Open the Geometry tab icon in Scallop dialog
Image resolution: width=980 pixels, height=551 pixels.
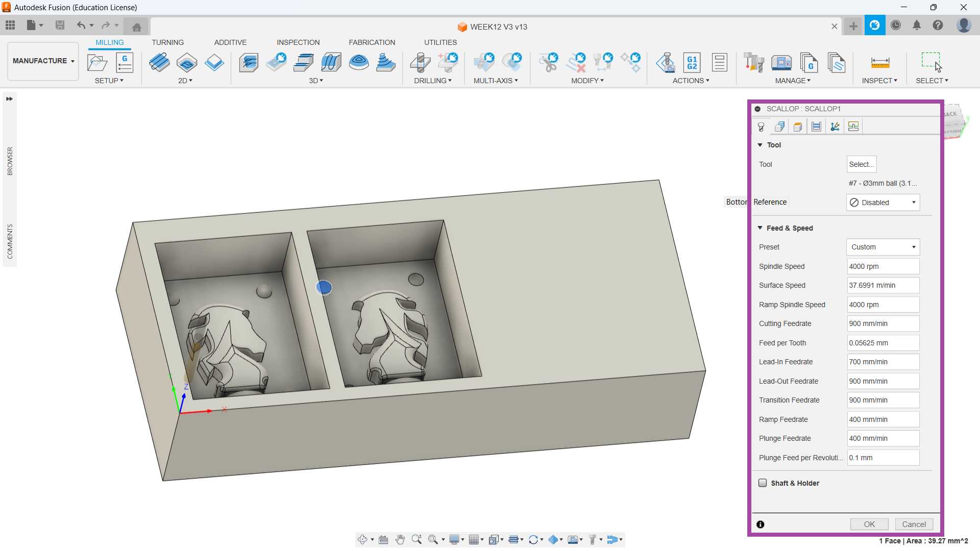pos(779,127)
